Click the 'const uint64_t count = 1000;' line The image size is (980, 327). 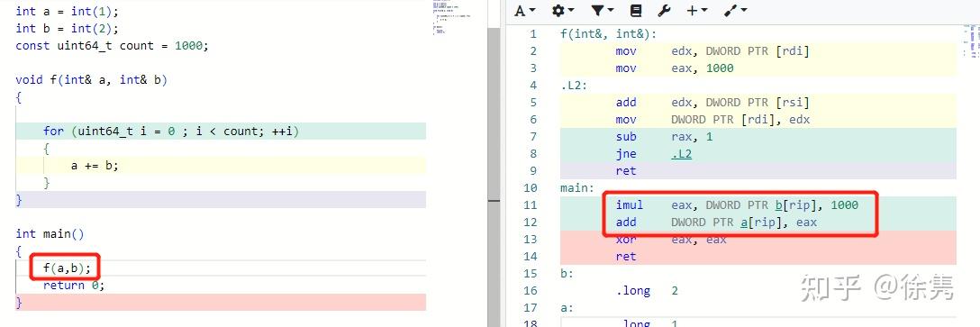(112, 46)
